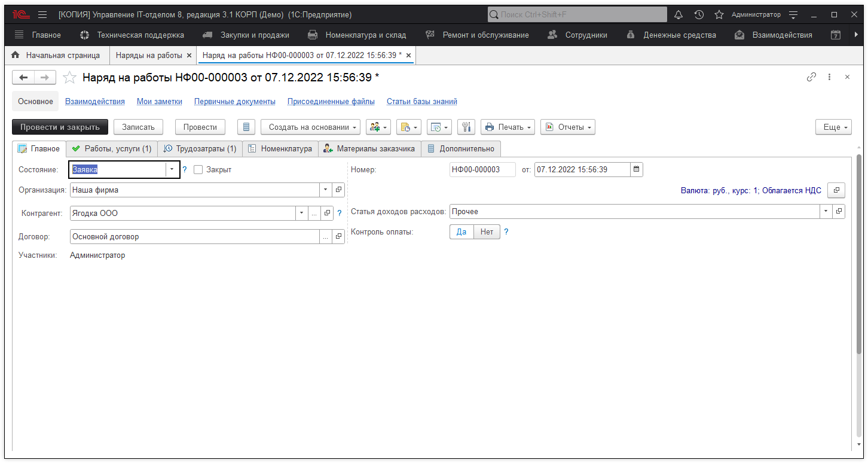Select Да for Контроль оплаты
The image size is (868, 463).
pyautogui.click(x=461, y=232)
